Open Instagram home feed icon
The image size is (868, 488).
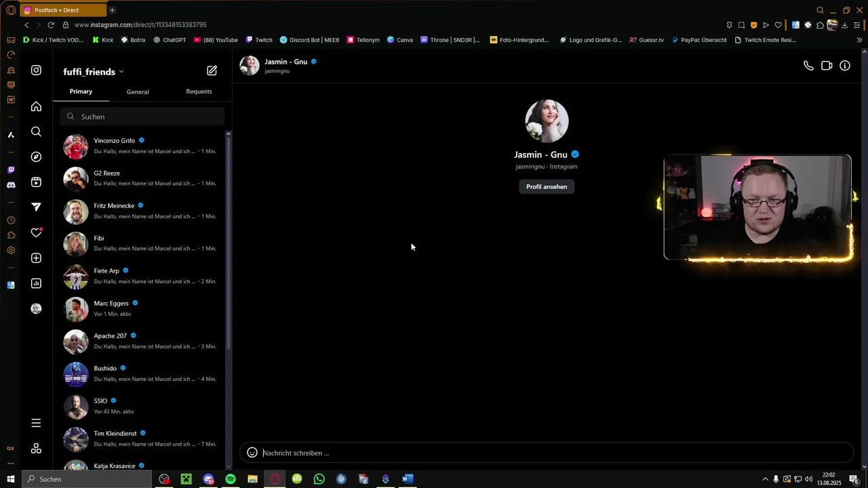36,106
